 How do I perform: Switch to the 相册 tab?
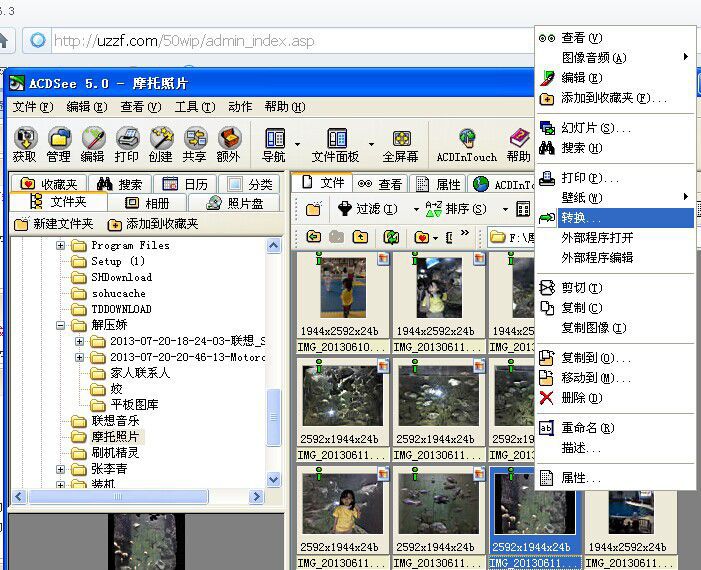147,203
